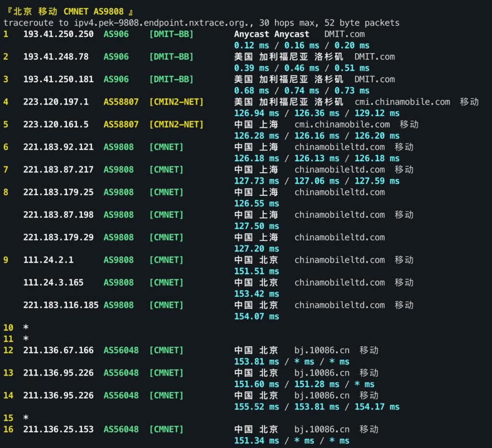Select the [CMNET] tag on hop 6
This screenshot has height=448, width=492.
(x=166, y=147)
